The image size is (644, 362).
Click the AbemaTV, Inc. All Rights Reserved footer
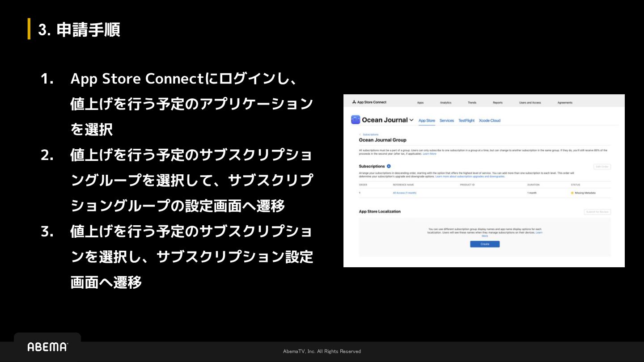322,351
